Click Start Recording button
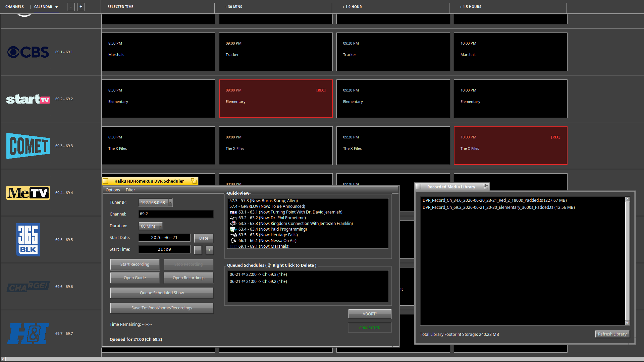The width and height of the screenshot is (644, 362). point(135,264)
